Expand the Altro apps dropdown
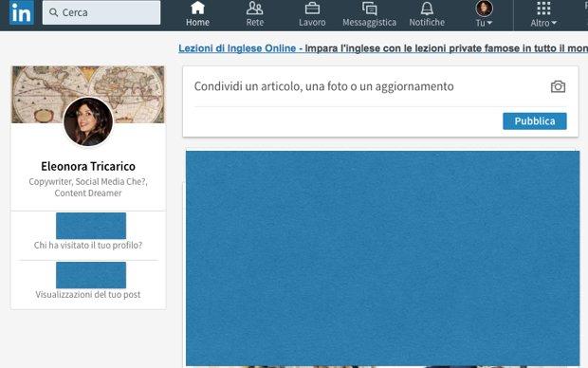 coord(543,14)
